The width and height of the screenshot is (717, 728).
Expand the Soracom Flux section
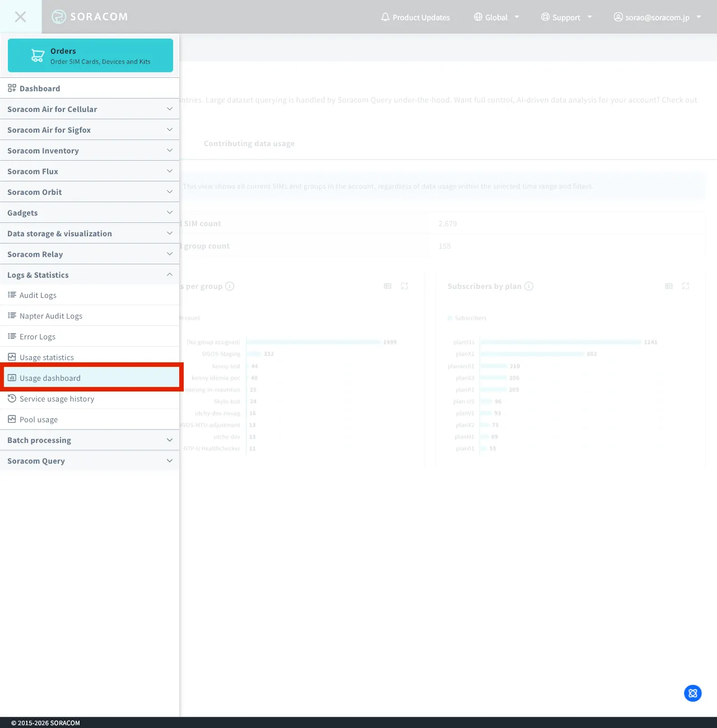(90, 171)
